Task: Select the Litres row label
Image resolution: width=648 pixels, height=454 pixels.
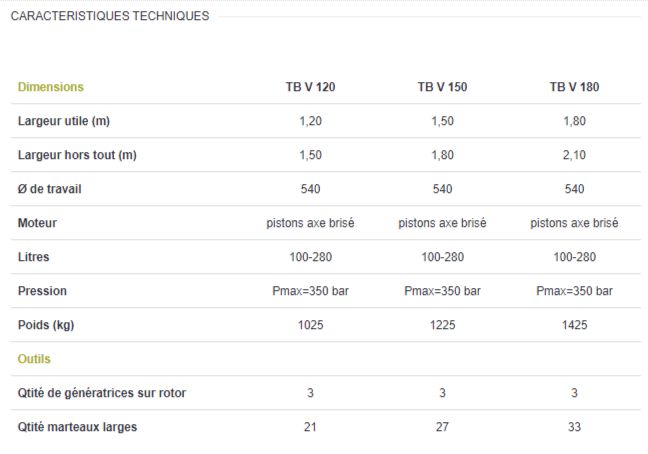Action: coord(33,257)
